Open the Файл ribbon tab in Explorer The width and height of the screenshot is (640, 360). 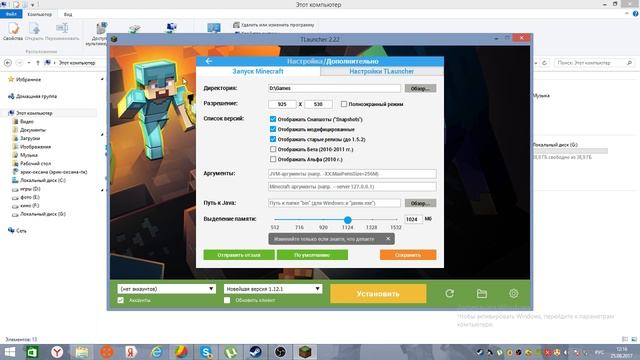pyautogui.click(x=11, y=14)
